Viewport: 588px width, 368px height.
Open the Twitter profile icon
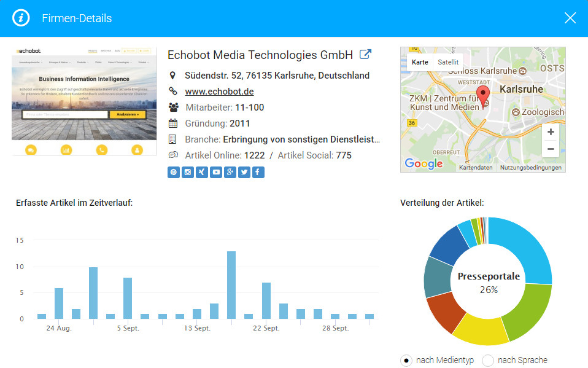coord(244,173)
